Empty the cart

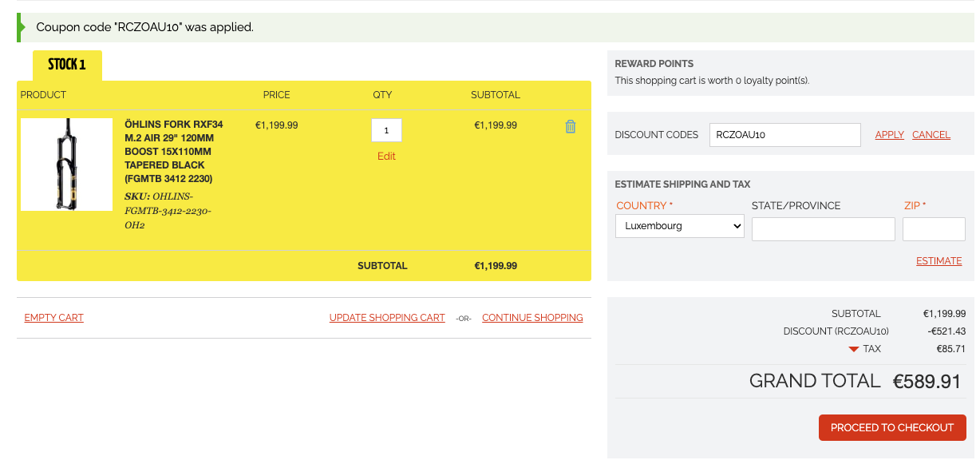pyautogui.click(x=53, y=318)
